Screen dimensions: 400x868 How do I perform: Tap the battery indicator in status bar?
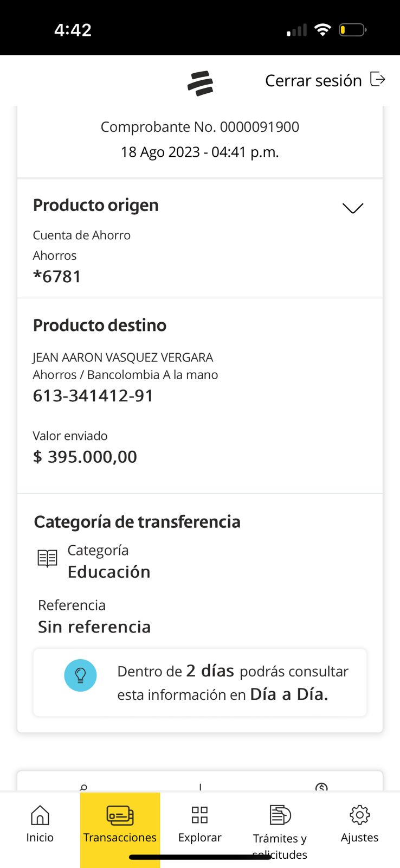(x=352, y=30)
